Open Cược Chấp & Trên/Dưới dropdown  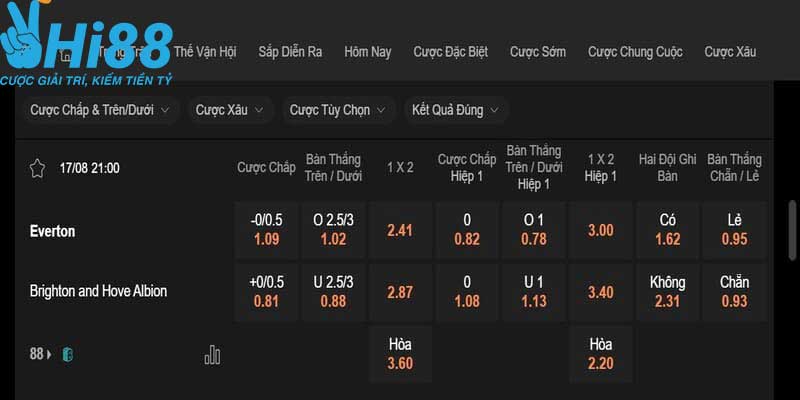(x=99, y=110)
